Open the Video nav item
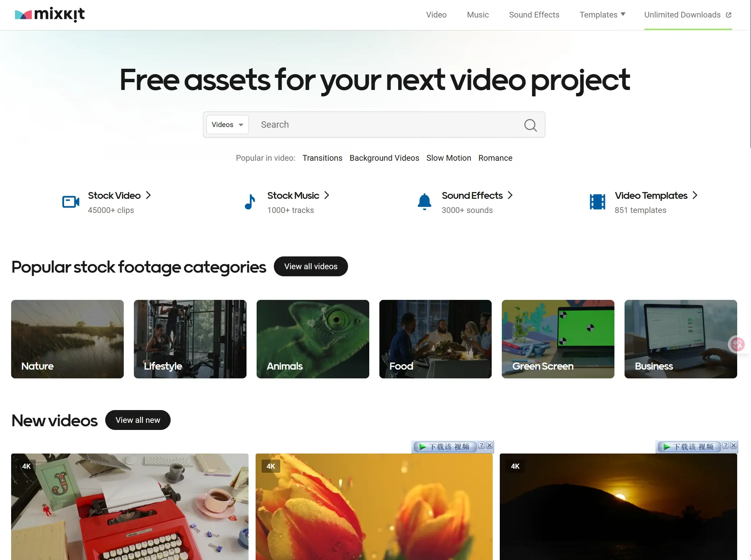The width and height of the screenshot is (751, 560). [436, 15]
